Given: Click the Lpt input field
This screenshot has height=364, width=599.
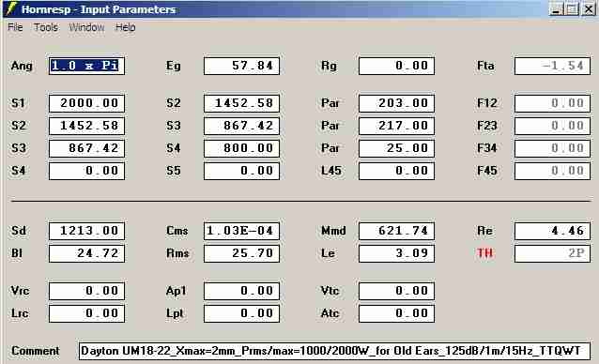Looking at the screenshot, I should pyautogui.click(x=241, y=313).
